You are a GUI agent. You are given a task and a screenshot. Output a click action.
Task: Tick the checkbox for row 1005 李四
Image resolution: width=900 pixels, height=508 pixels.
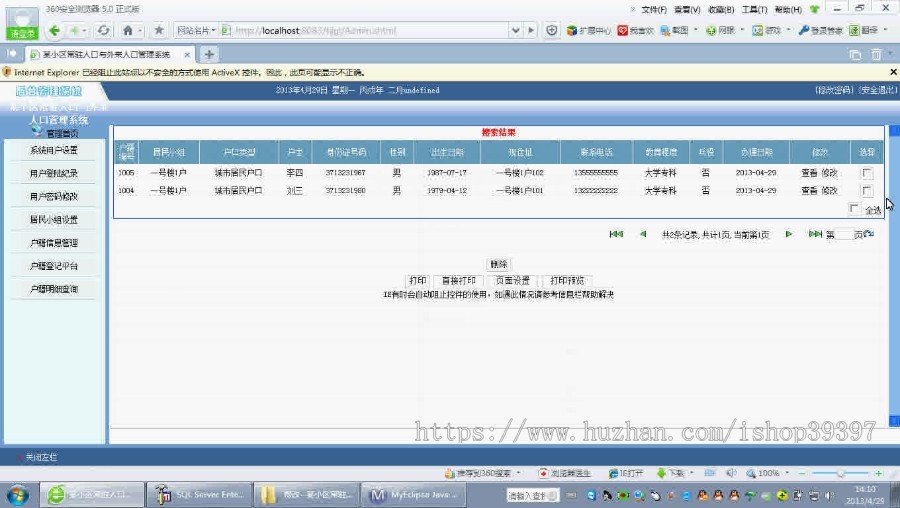[867, 173]
